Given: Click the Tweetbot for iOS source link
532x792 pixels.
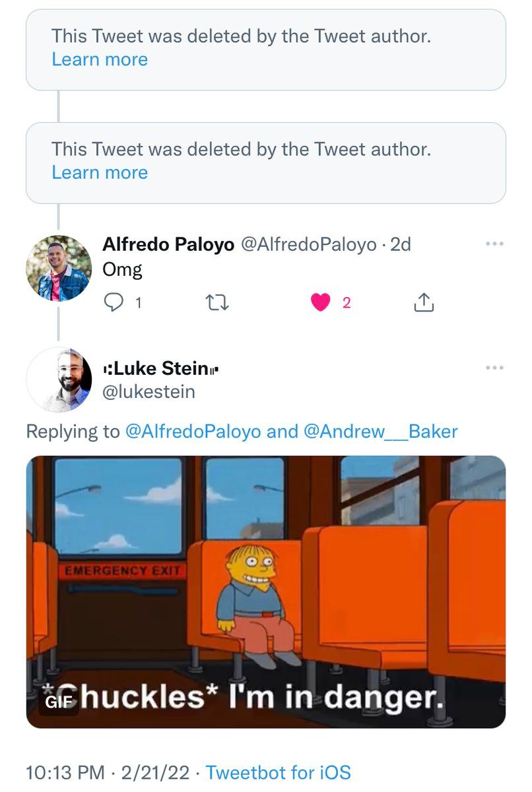Looking at the screenshot, I should (x=278, y=772).
